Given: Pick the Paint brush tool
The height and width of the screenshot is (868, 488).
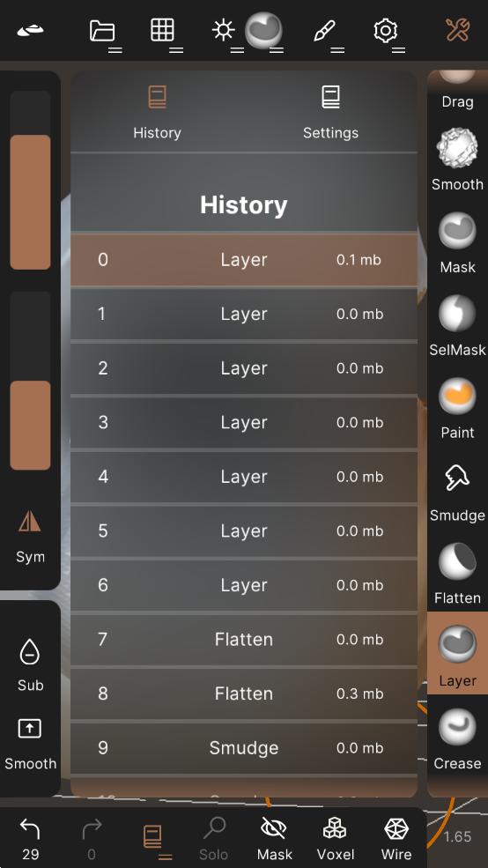Looking at the screenshot, I should 457,407.
